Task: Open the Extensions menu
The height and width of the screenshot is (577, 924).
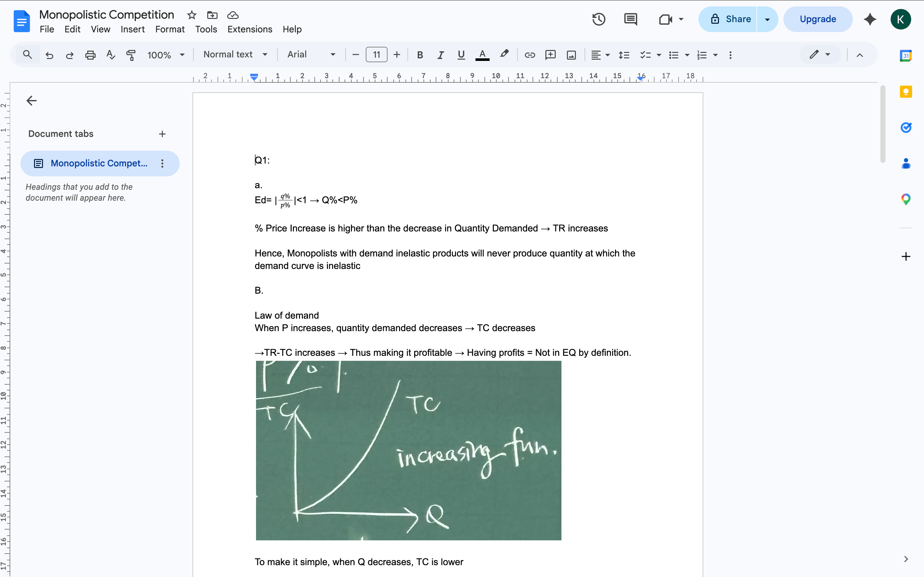Action: (x=250, y=29)
